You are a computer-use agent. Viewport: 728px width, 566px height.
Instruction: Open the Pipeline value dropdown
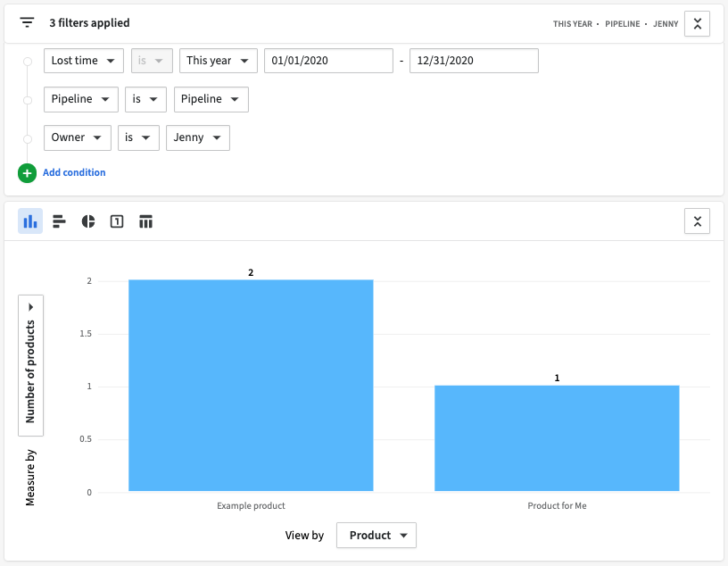[211, 99]
